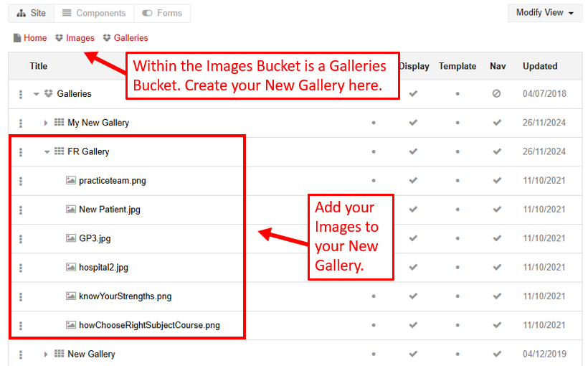
Task: Toggle the Nav disabled icon for Galleries row
Action: [x=496, y=93]
